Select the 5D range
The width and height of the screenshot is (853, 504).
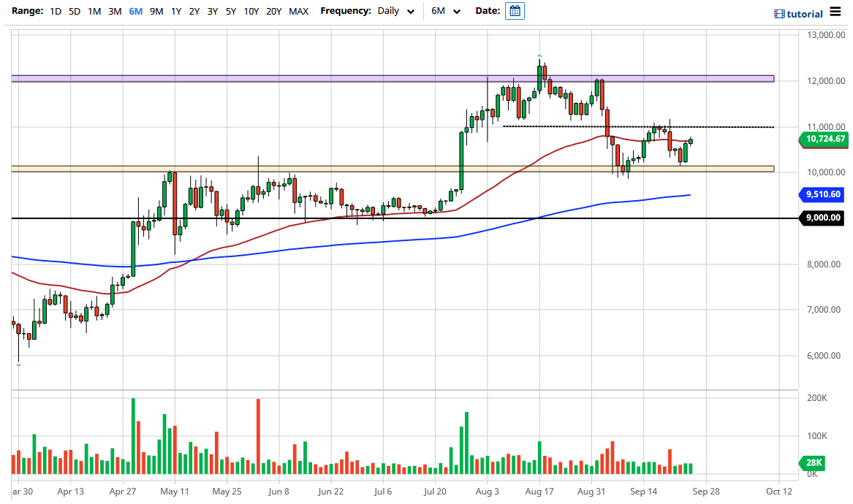pyautogui.click(x=75, y=11)
